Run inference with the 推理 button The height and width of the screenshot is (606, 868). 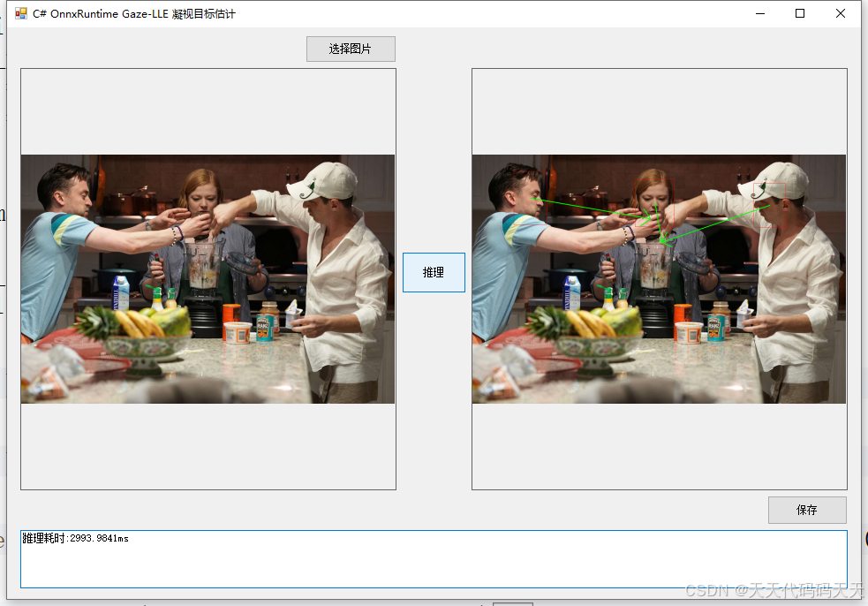(x=434, y=272)
